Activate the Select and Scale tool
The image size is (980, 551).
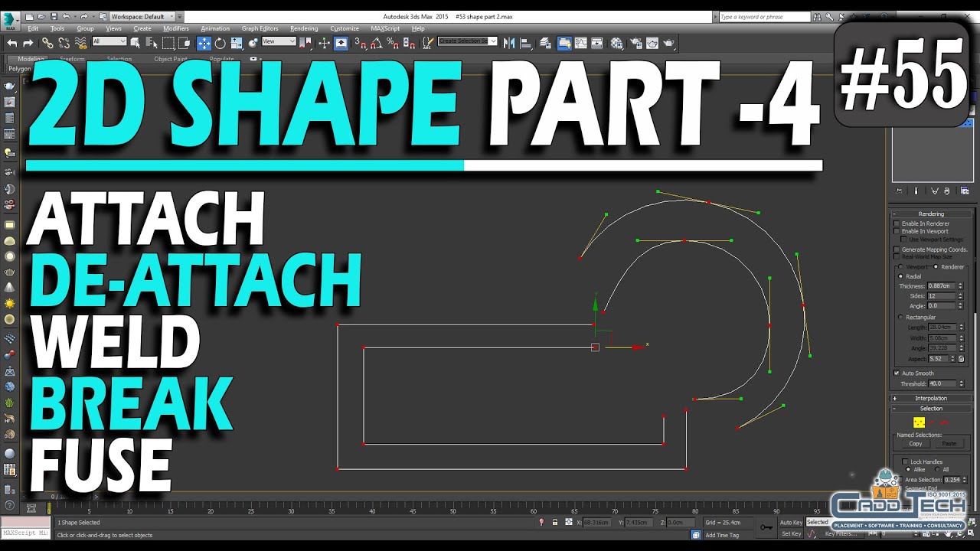click(236, 44)
